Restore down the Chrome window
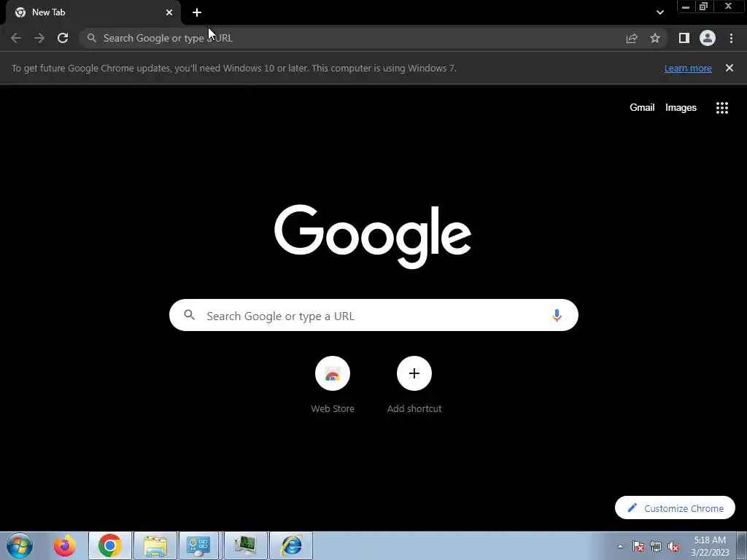The height and width of the screenshot is (560, 747). [704, 7]
